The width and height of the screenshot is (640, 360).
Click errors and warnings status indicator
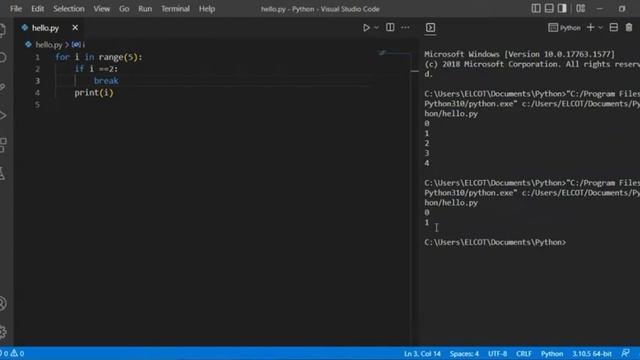pyautogui.click(x=12, y=353)
